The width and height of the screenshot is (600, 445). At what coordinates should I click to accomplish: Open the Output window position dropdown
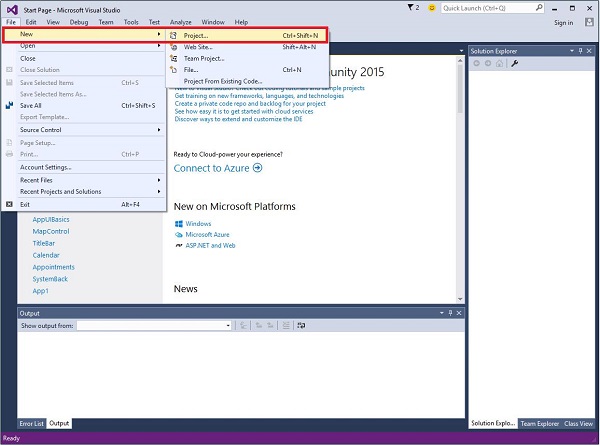(x=442, y=313)
